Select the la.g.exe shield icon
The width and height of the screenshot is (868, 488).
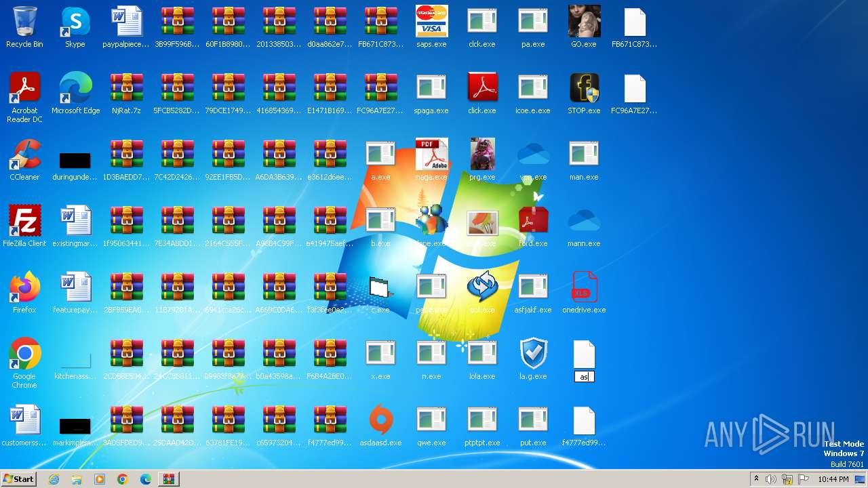pos(533,359)
